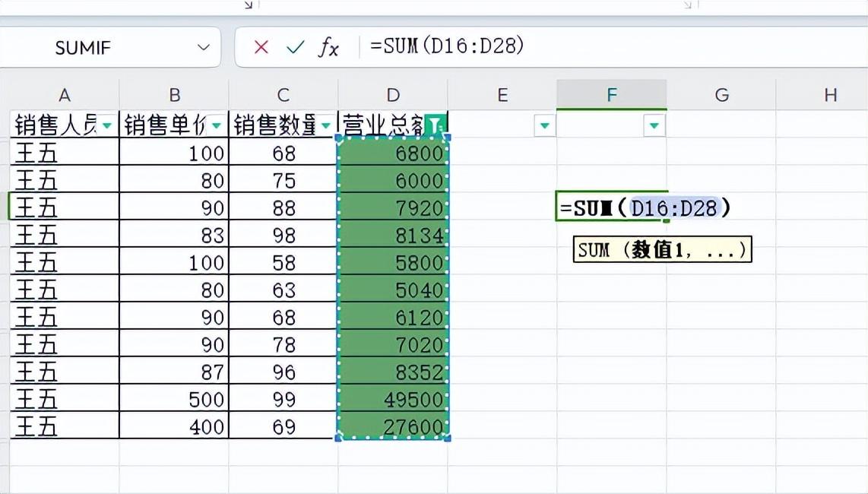868x494 pixels.
Task: Click the SUM (数值1, ...) function tooltip
Action: [663, 250]
